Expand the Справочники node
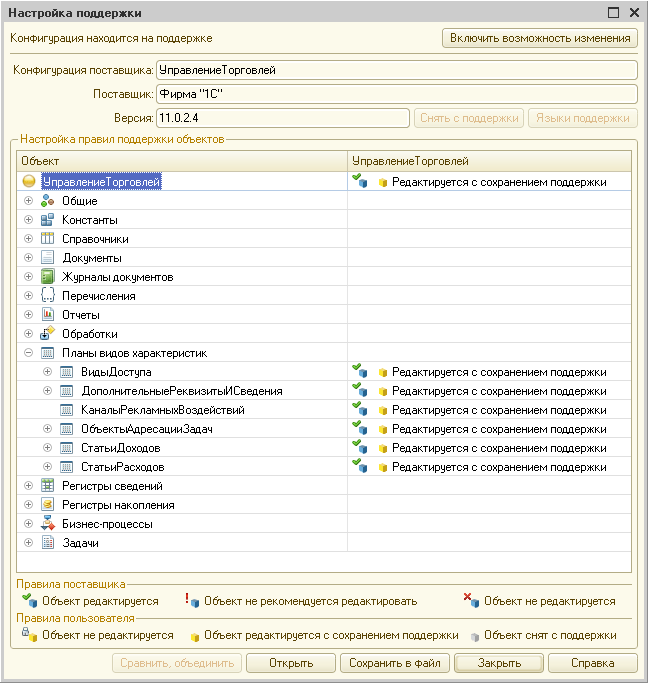The image size is (648, 683). [29, 238]
